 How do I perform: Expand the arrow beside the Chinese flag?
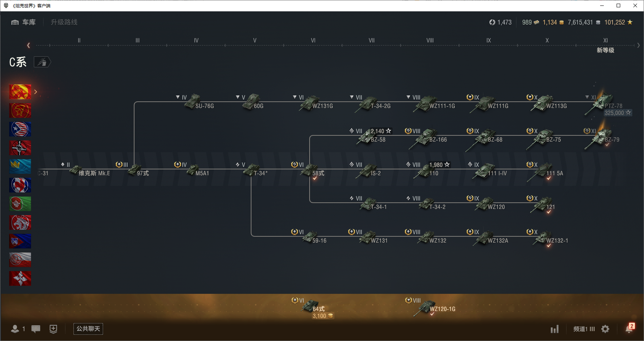35,92
